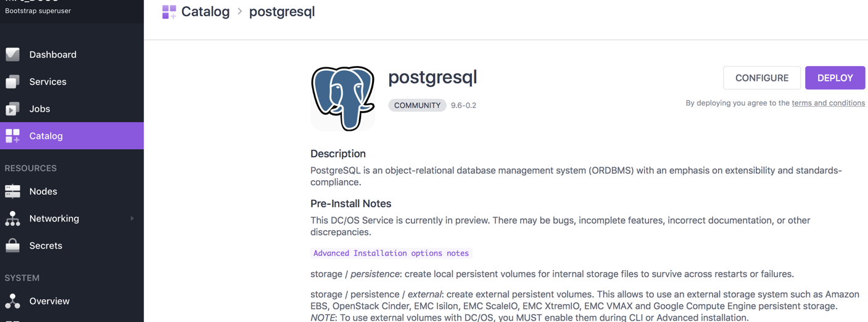Viewport: 868px width, 322px height.
Task: Navigate back via Catalog breadcrumb text
Action: pos(205,12)
